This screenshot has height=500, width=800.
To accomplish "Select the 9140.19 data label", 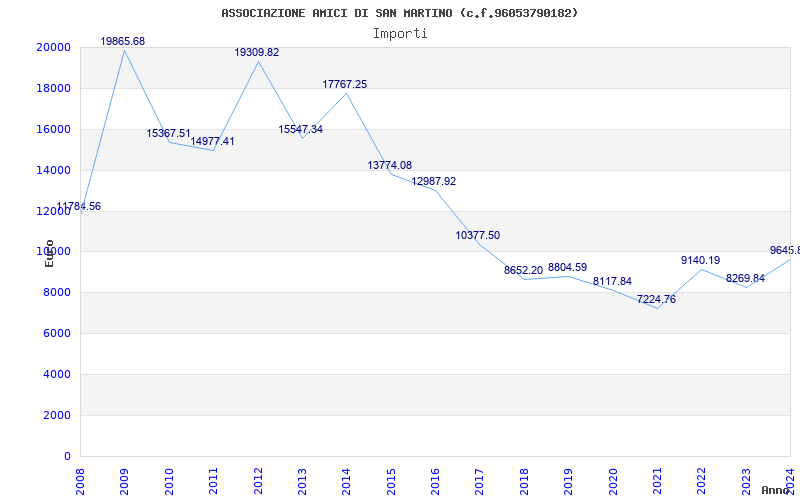I will (701, 260).
